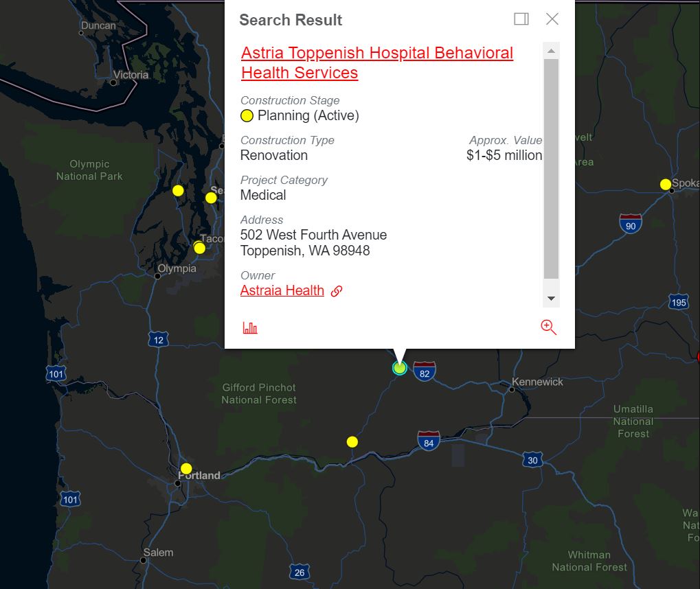Zoom to the feature with magnifier icon
The height and width of the screenshot is (589, 700).
click(548, 327)
